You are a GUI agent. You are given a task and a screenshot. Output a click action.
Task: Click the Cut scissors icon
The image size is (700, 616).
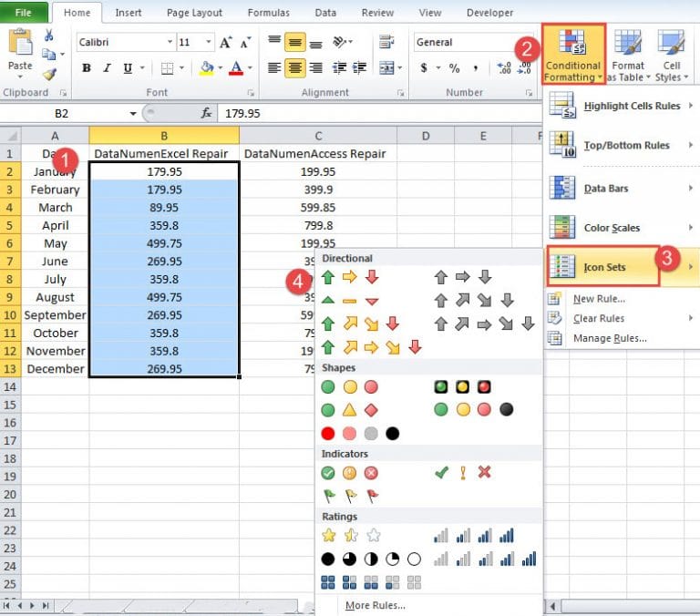tap(49, 35)
